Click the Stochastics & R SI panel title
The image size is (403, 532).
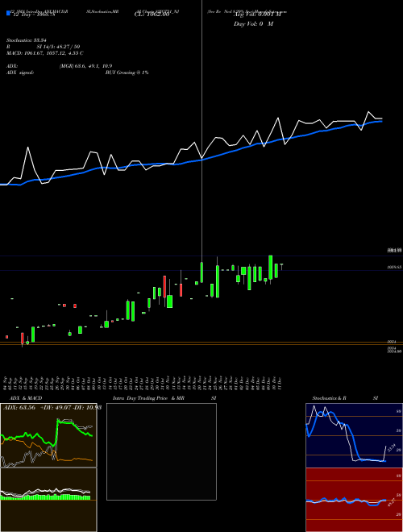click(345, 398)
